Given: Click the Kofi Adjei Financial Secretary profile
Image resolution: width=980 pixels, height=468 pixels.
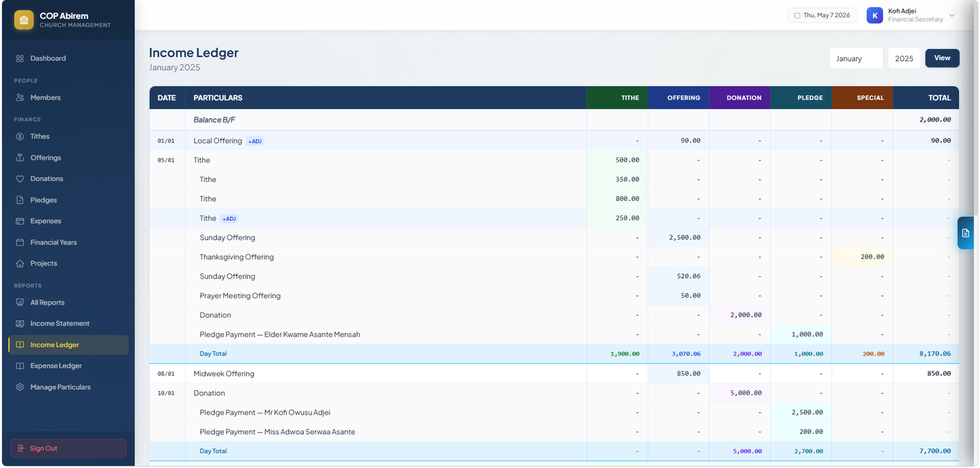Looking at the screenshot, I should coord(911,15).
